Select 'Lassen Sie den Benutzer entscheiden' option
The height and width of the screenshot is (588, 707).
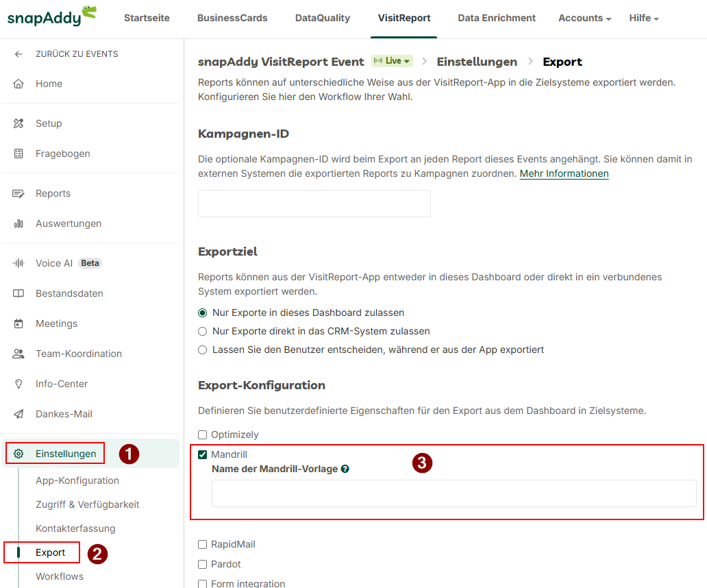point(203,350)
